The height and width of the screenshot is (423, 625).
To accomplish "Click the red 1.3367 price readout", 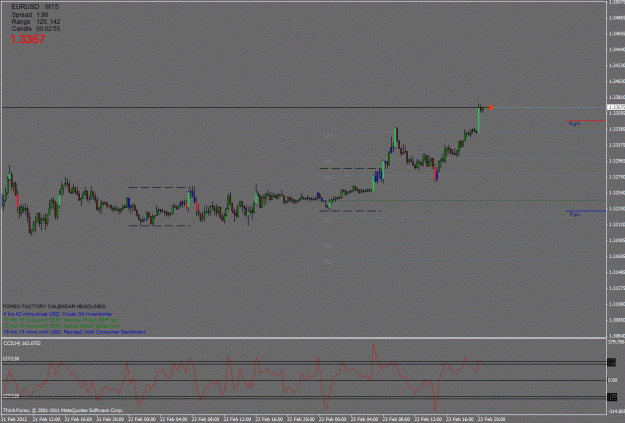I will click(28, 39).
